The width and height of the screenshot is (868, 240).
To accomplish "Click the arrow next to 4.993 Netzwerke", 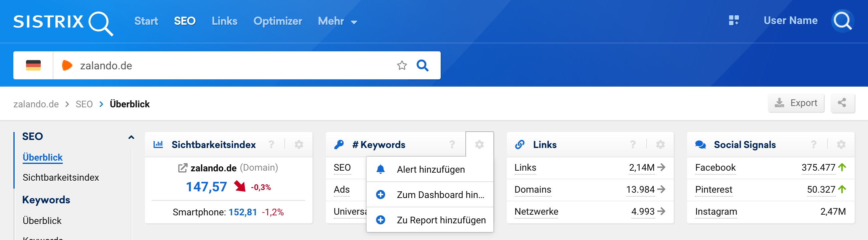I will click(x=661, y=211).
